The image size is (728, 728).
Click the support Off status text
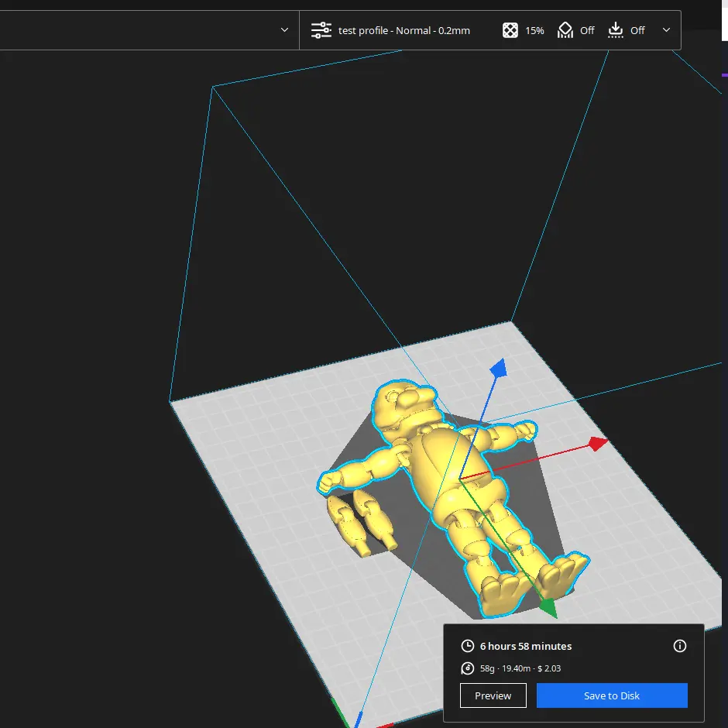(x=587, y=31)
